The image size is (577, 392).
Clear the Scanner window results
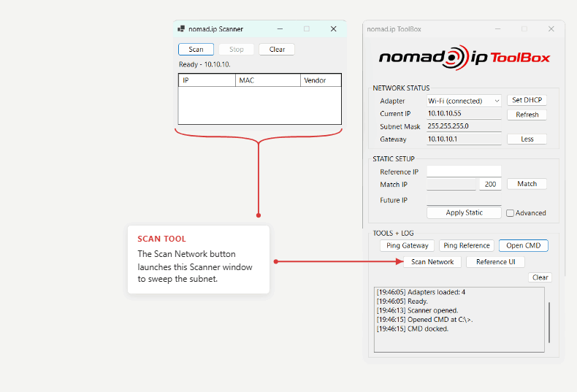click(277, 50)
